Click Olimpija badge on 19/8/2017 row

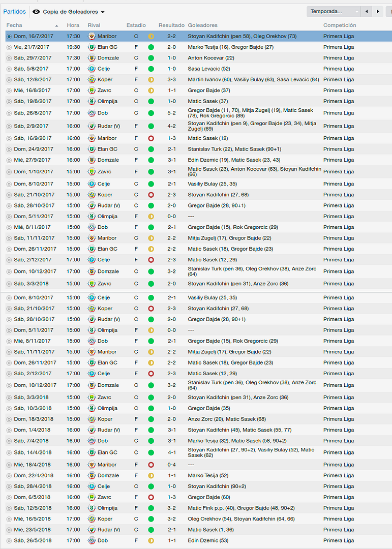[x=92, y=101]
